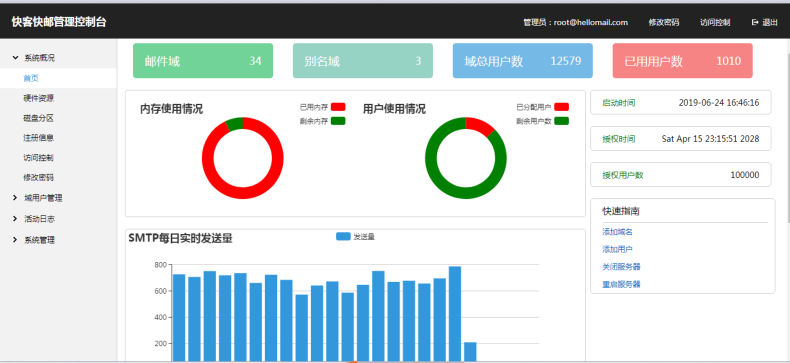
Task: Click the 关闭服务器 quick guide link
Action: pos(621,267)
